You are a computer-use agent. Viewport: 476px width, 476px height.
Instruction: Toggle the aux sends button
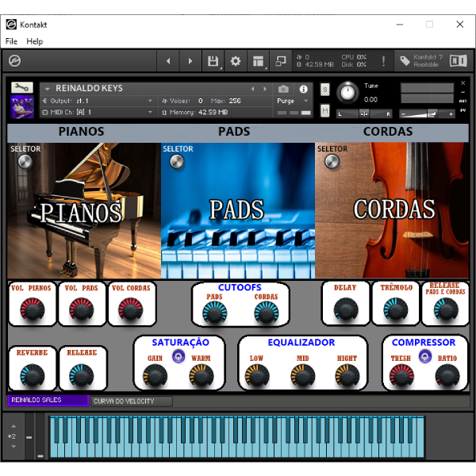tap(463, 101)
